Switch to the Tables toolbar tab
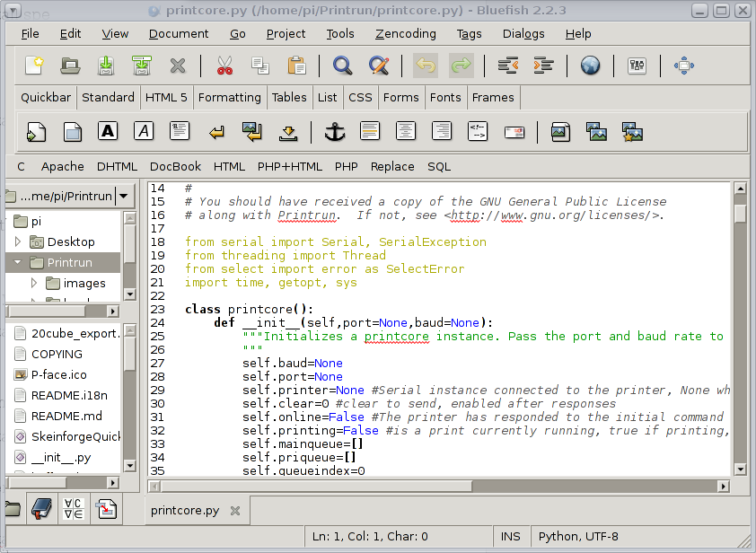 coord(289,97)
